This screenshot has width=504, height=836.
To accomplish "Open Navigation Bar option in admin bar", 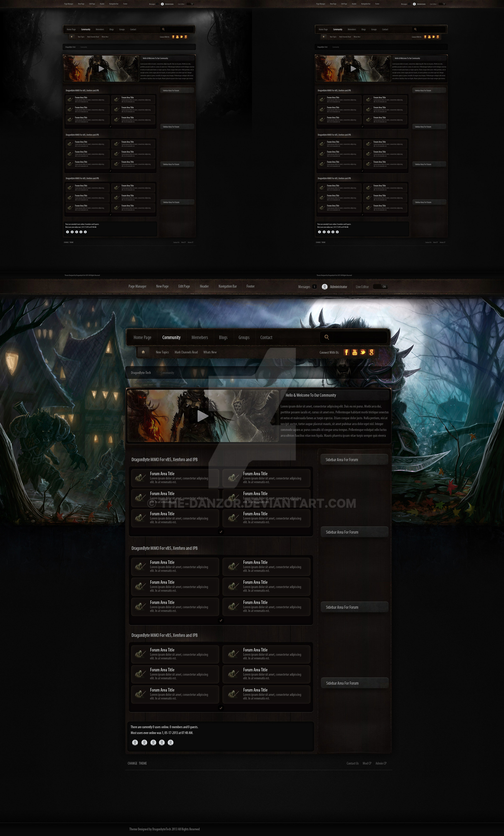I will click(x=227, y=286).
